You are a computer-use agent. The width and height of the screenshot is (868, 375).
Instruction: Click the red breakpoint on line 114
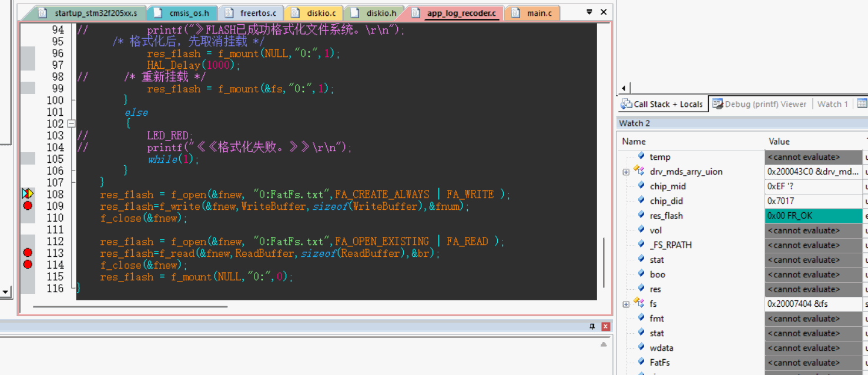tap(28, 264)
